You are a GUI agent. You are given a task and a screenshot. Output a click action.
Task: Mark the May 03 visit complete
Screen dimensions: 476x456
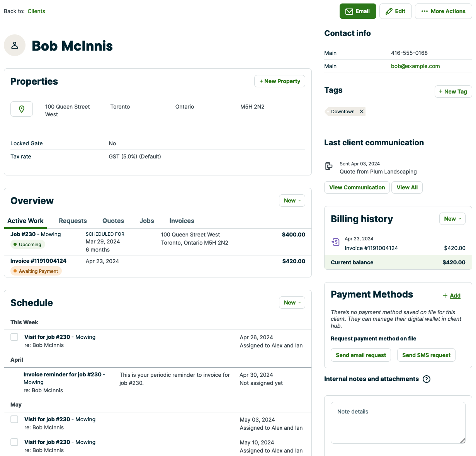pos(14,419)
